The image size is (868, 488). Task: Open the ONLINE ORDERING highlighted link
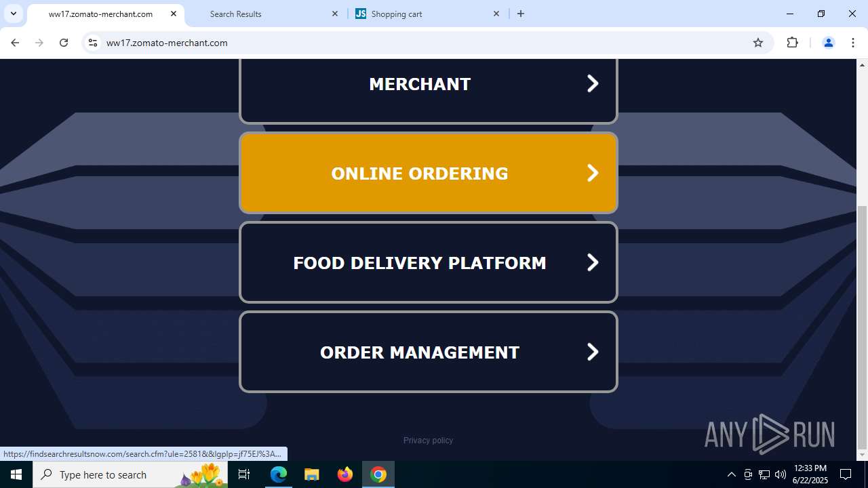click(428, 173)
